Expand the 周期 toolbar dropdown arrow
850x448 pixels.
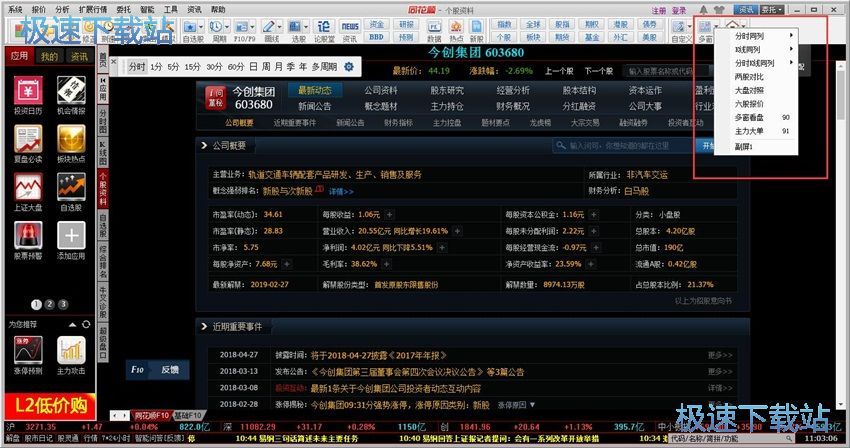pos(227,27)
